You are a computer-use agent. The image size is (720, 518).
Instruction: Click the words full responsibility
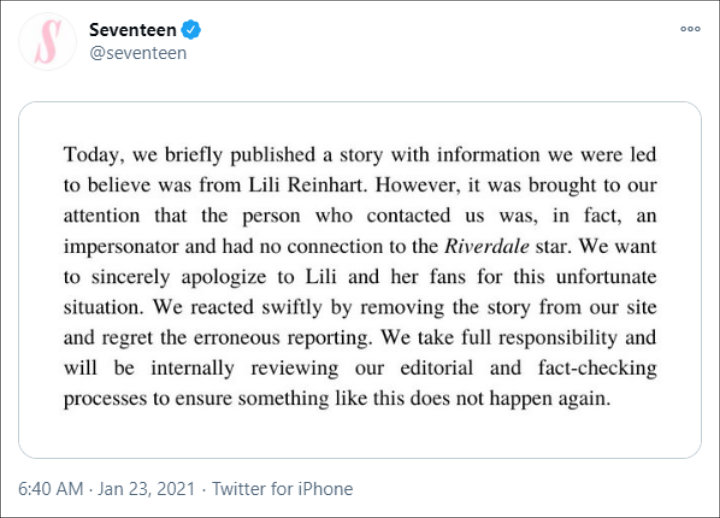pos(539,338)
